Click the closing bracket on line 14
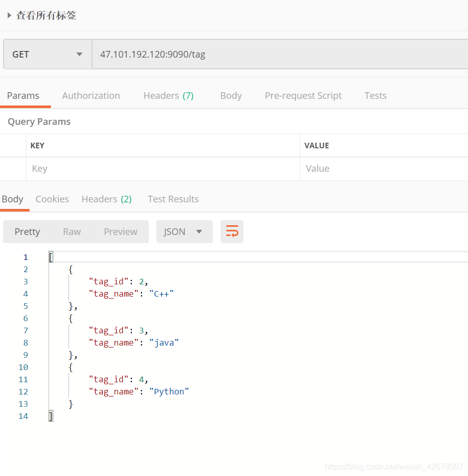The height and width of the screenshot is (476, 468). point(51,416)
